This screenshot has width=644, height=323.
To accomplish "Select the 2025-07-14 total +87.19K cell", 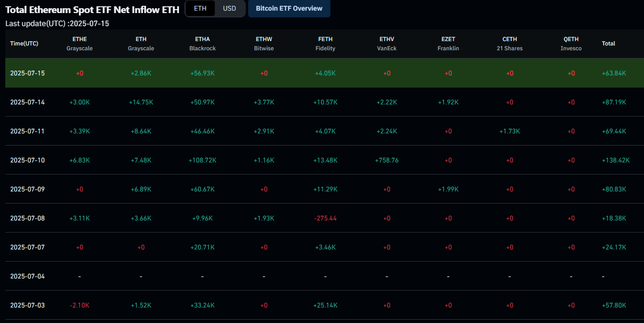I will (614, 102).
